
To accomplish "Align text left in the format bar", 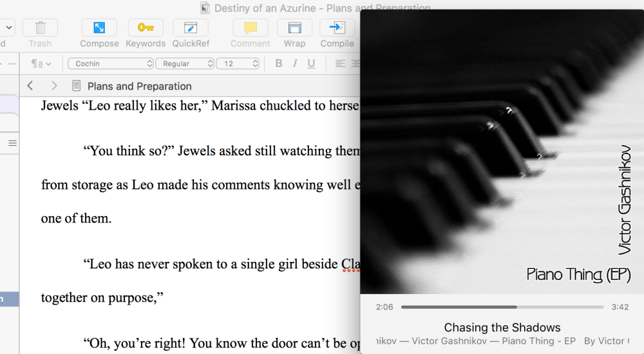I will click(340, 63).
